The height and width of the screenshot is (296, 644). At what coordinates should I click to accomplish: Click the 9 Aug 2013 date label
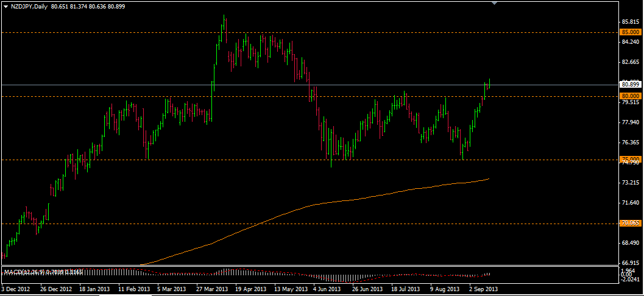[445, 289]
